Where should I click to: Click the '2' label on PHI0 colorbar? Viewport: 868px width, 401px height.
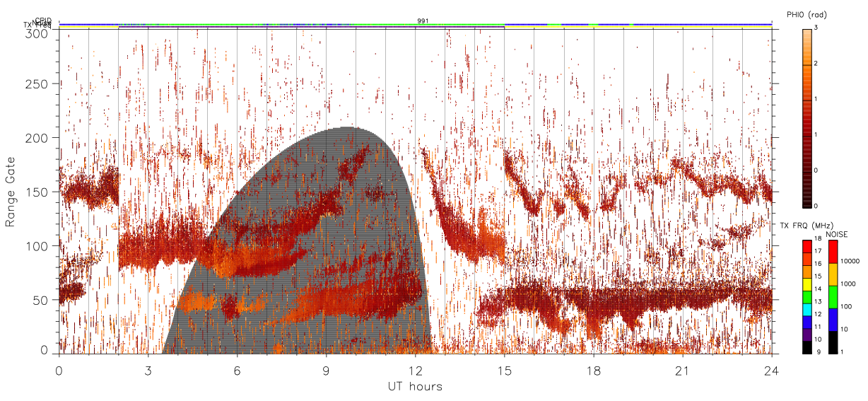pos(815,64)
